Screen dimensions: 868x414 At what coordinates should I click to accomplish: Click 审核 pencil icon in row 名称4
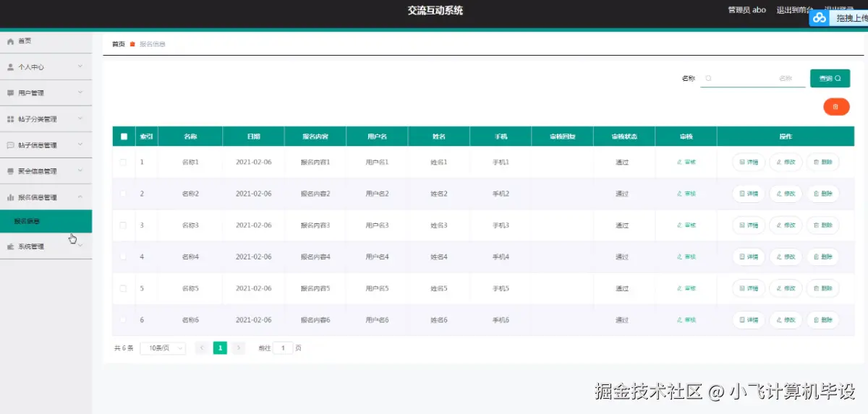679,256
